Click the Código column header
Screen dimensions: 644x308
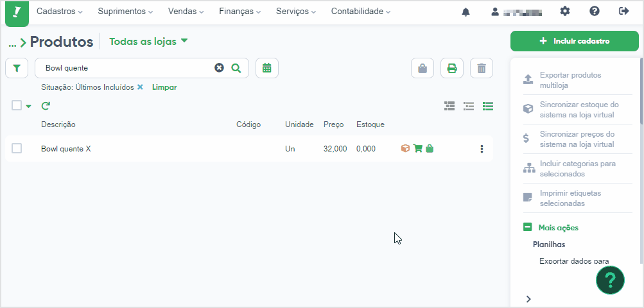pyautogui.click(x=248, y=124)
